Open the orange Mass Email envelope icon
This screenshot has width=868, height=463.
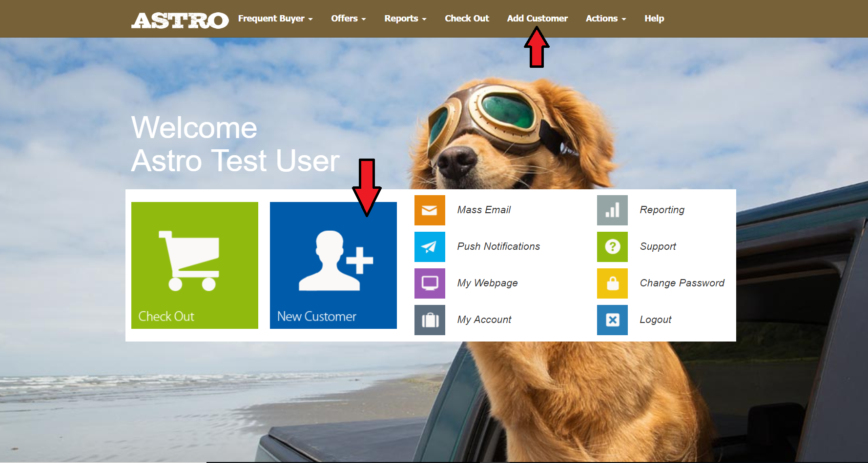(430, 210)
